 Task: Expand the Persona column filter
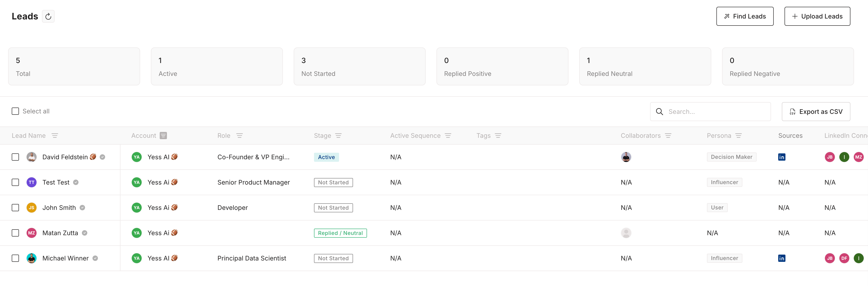(738, 136)
